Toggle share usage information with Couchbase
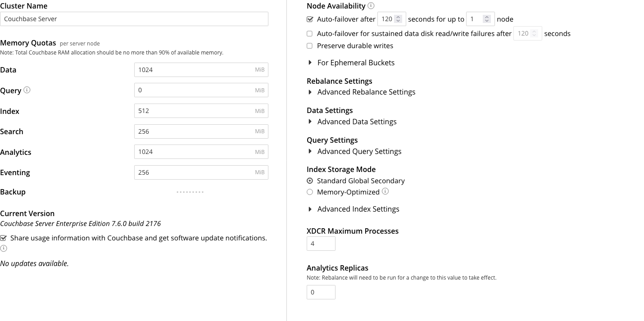This screenshot has height=321, width=644. coord(4,238)
